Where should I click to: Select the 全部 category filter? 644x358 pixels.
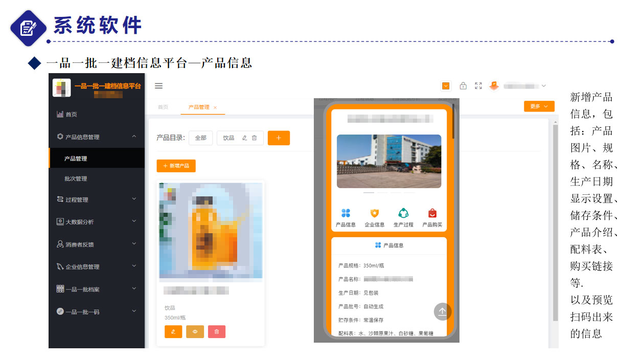click(200, 138)
